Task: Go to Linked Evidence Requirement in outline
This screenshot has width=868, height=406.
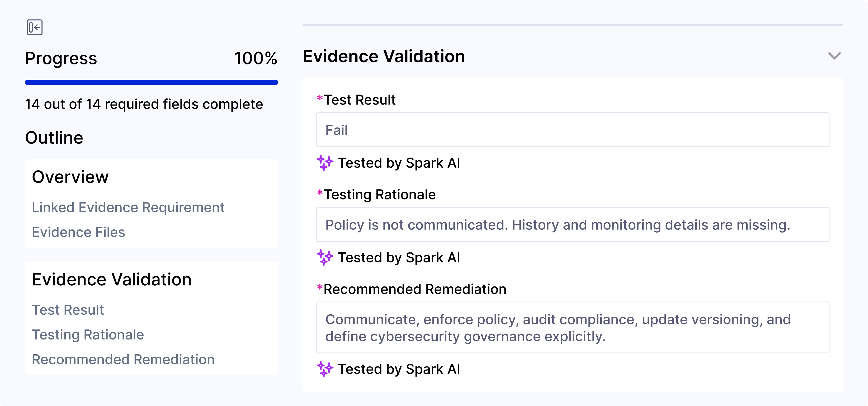Action: point(128,207)
